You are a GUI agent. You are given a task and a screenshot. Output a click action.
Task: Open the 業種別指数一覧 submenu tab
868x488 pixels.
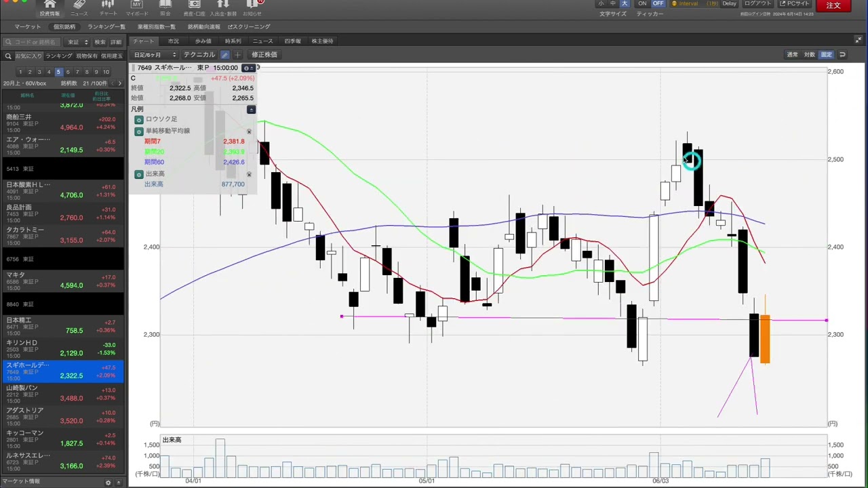(x=157, y=26)
